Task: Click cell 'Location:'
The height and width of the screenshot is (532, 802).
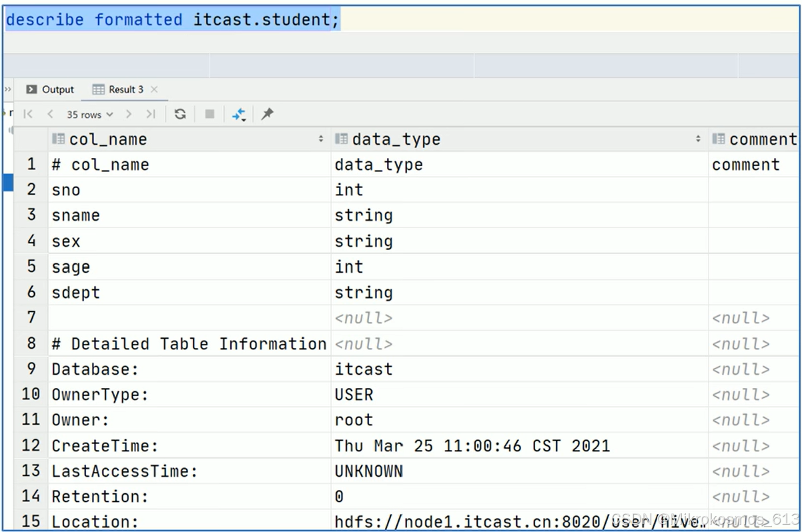Action: 189,521
